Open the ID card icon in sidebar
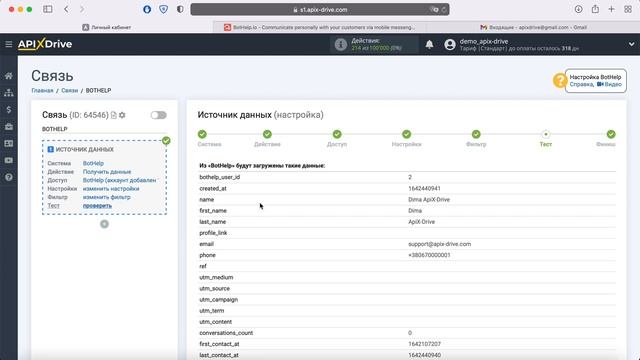The width and height of the screenshot is (640, 360). click(x=9, y=143)
